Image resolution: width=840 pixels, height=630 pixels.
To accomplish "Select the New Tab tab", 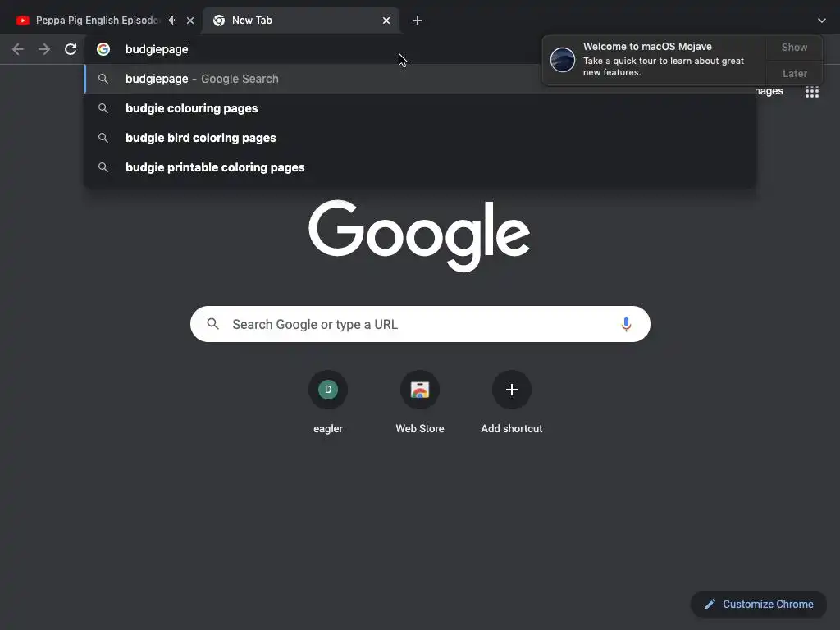I will [x=300, y=21].
